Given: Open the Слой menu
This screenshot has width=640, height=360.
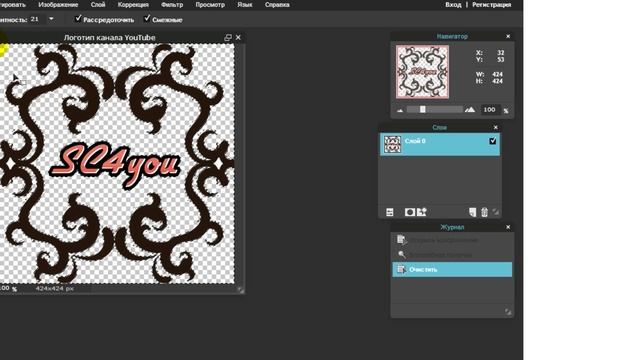Looking at the screenshot, I should click(x=98, y=5).
